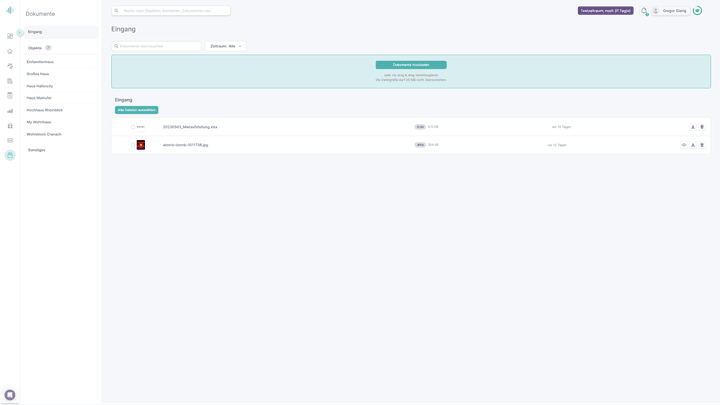
Task: Check the Mietaufstellung.xlsx file checkbox
Action: tap(133, 127)
